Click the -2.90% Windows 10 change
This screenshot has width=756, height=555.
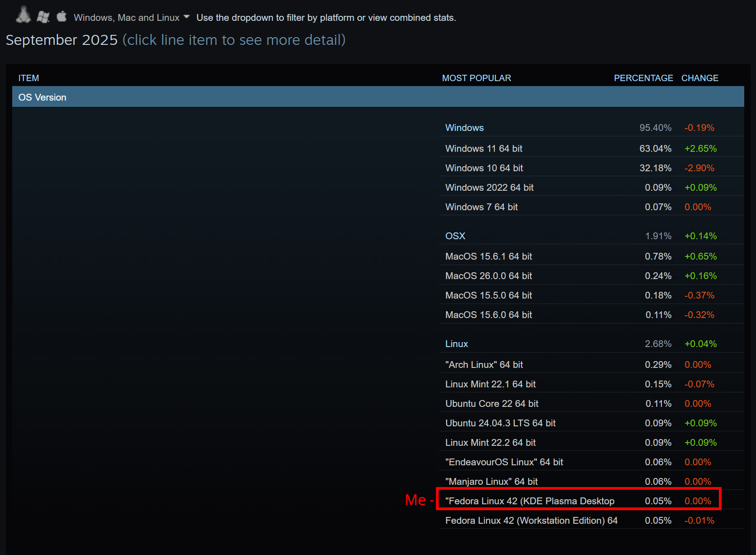pos(699,168)
